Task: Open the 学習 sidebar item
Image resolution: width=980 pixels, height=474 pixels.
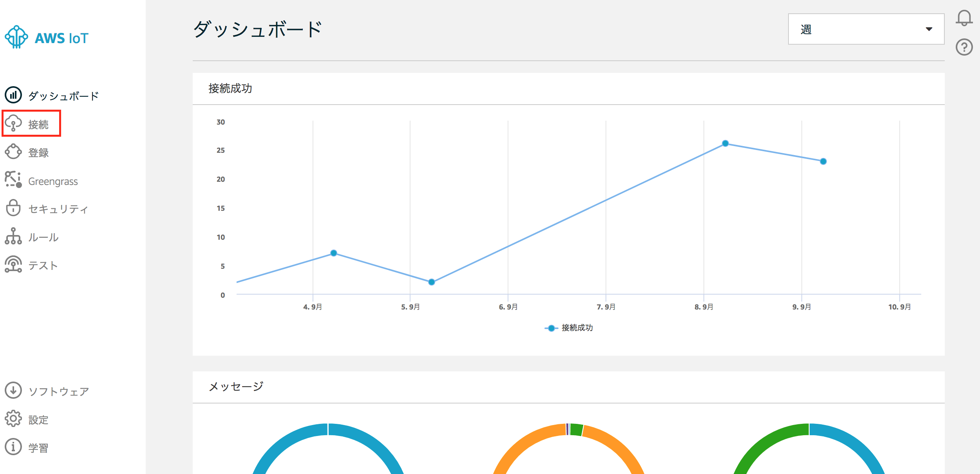Action: click(x=38, y=448)
